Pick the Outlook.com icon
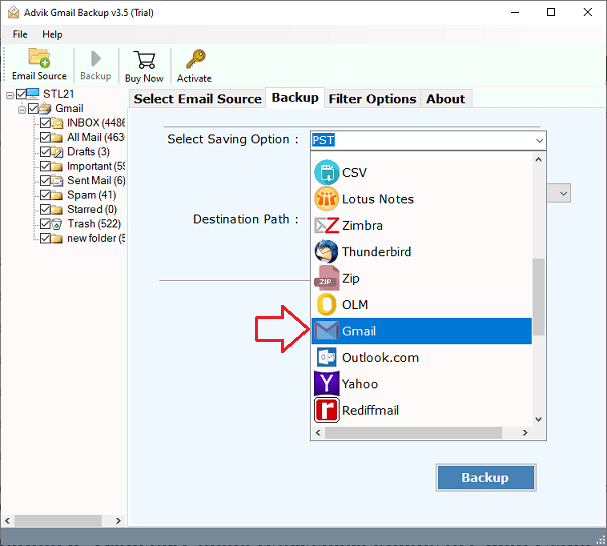The height and width of the screenshot is (546, 607). [326, 357]
